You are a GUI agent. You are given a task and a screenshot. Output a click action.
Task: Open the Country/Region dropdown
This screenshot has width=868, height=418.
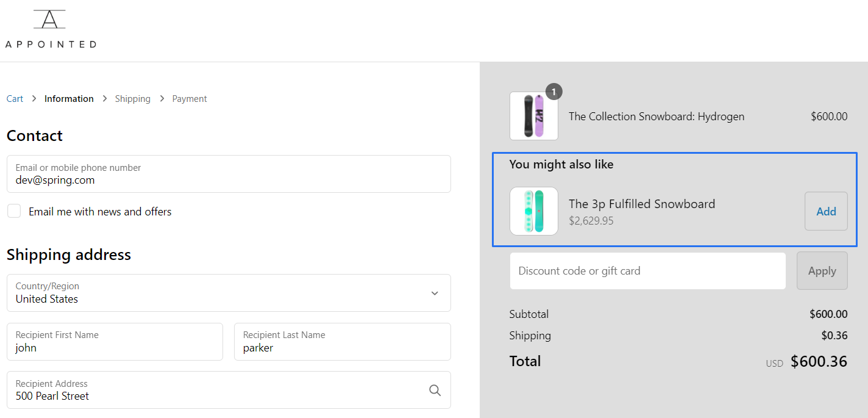(229, 293)
